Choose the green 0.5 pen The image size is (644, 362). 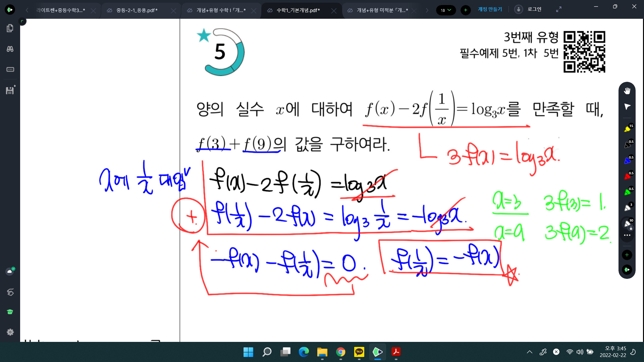628,192
